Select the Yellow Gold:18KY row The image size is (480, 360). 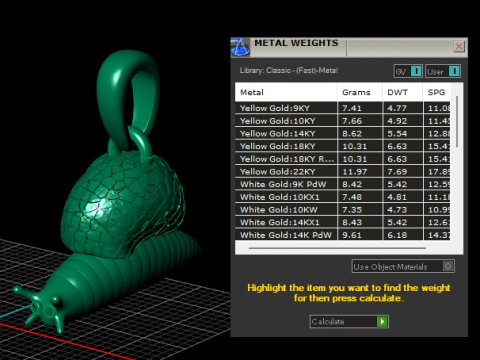point(343,146)
